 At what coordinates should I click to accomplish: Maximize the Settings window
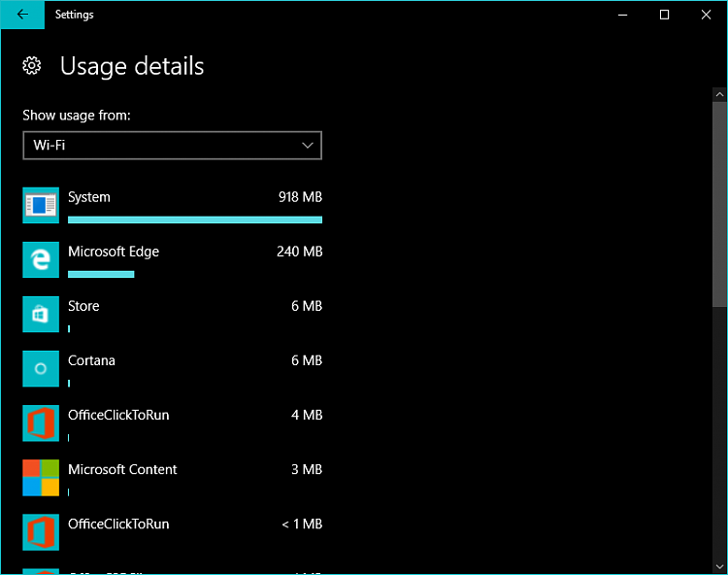pyautogui.click(x=665, y=15)
